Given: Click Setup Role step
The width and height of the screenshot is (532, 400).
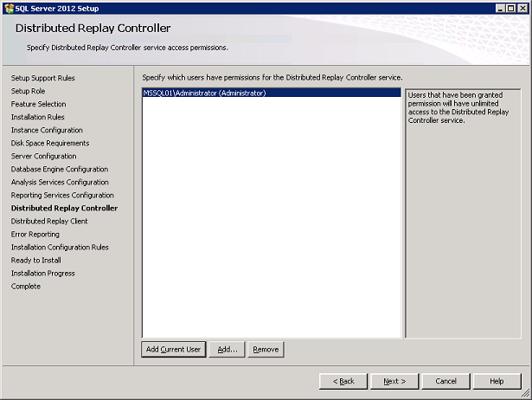Looking at the screenshot, I should tap(28, 91).
